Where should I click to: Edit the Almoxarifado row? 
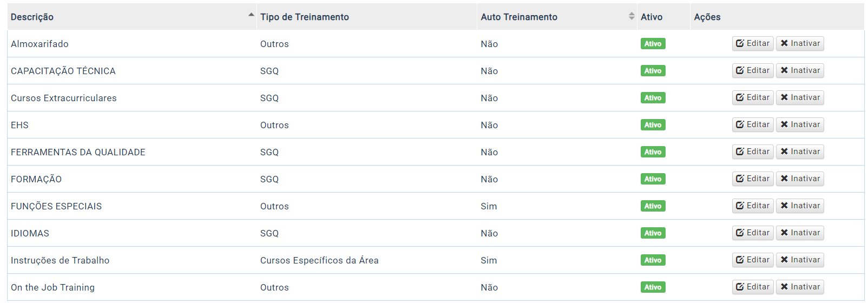click(753, 43)
